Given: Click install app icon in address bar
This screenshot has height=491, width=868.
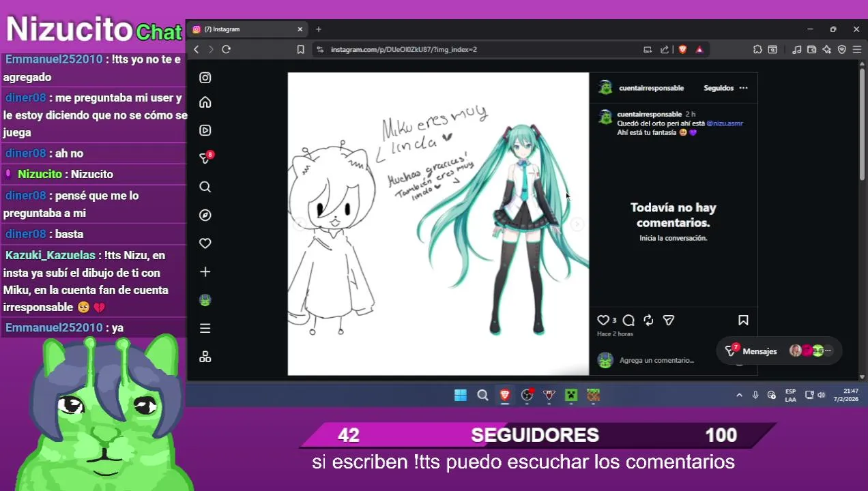Looking at the screenshot, I should (x=648, y=49).
